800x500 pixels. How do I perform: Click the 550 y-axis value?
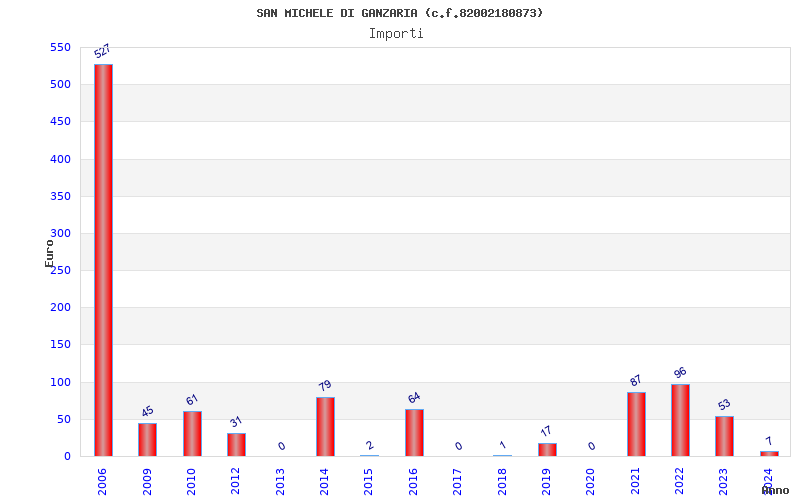pyautogui.click(x=60, y=47)
